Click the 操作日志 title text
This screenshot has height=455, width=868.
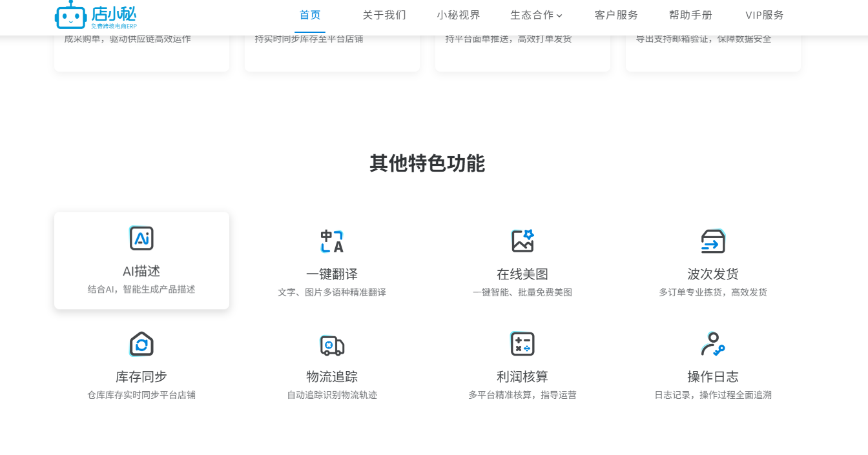(x=713, y=376)
